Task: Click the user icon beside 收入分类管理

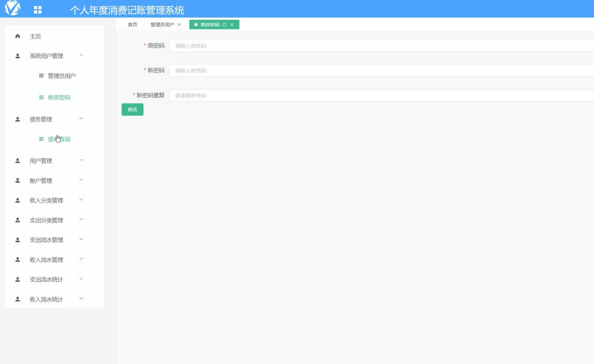Action: tap(17, 200)
